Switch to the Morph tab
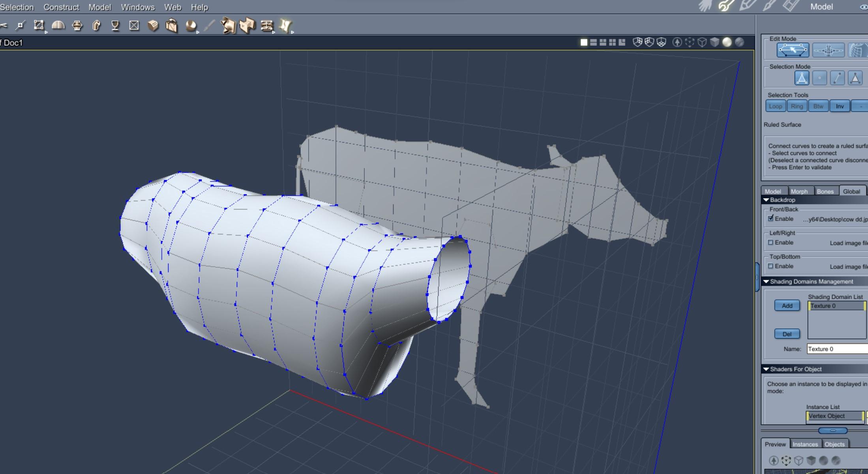The width and height of the screenshot is (868, 474). point(799,191)
